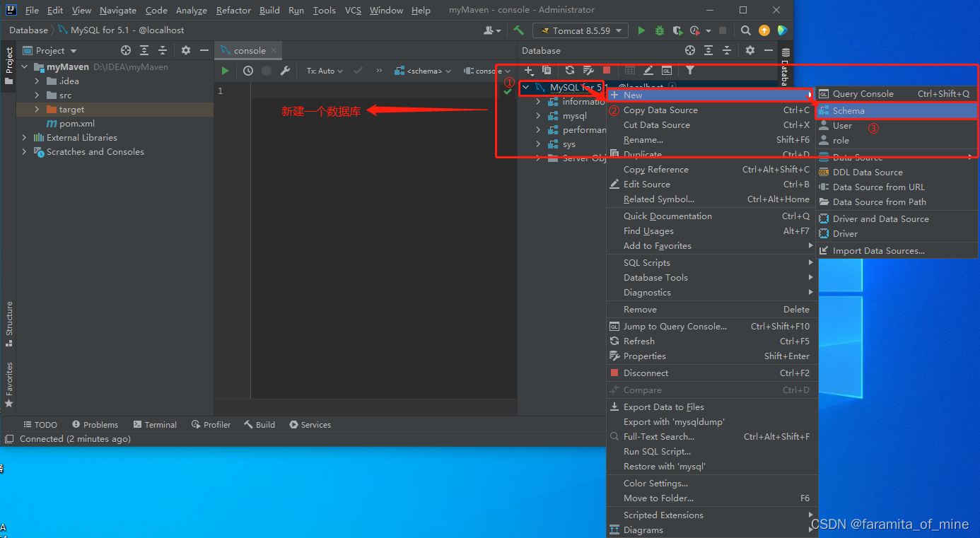Close the console editor tab
Viewport: 980px width, 538px height.
274,50
